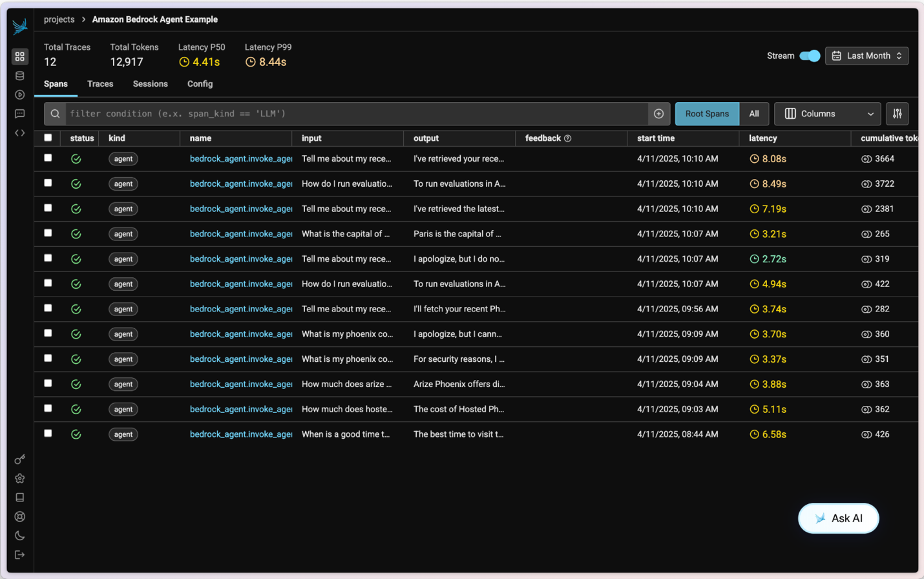Open the Config tab
924x579 pixels.
pyautogui.click(x=200, y=84)
